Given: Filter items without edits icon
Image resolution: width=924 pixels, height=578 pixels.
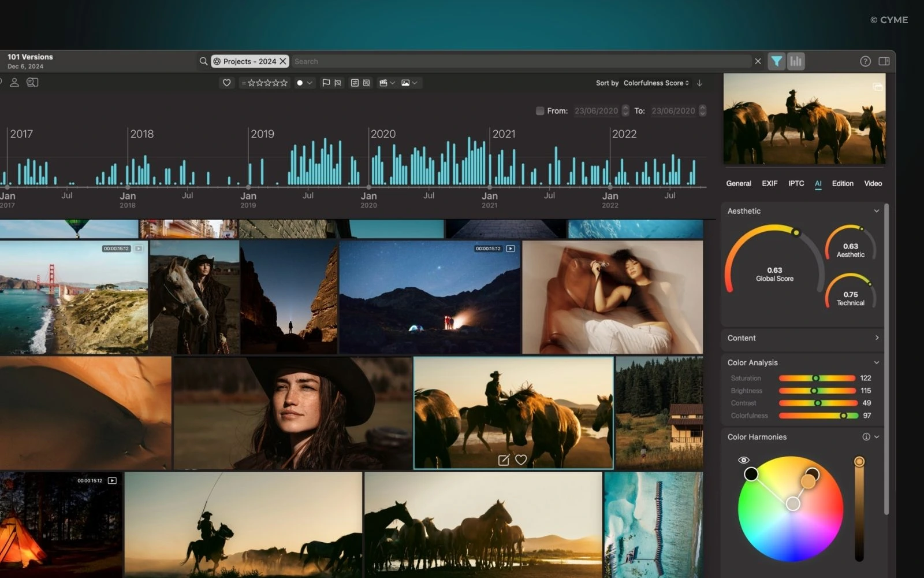Looking at the screenshot, I should pyautogui.click(x=367, y=83).
